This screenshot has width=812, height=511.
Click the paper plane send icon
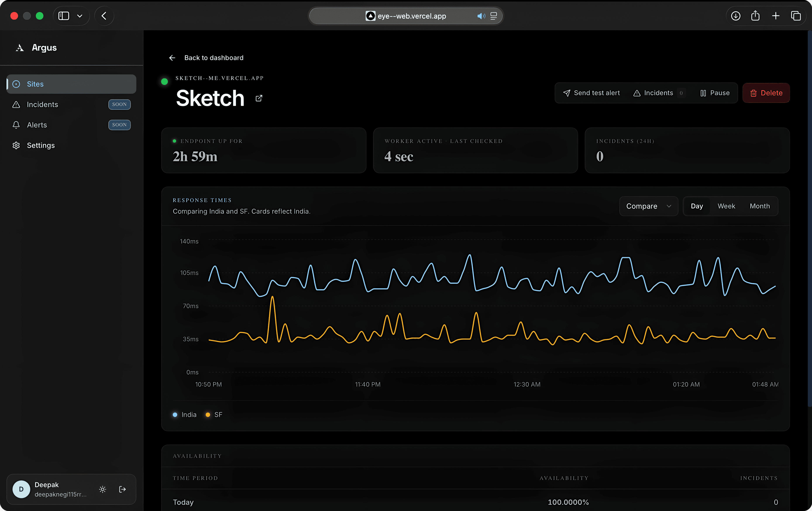click(x=566, y=93)
